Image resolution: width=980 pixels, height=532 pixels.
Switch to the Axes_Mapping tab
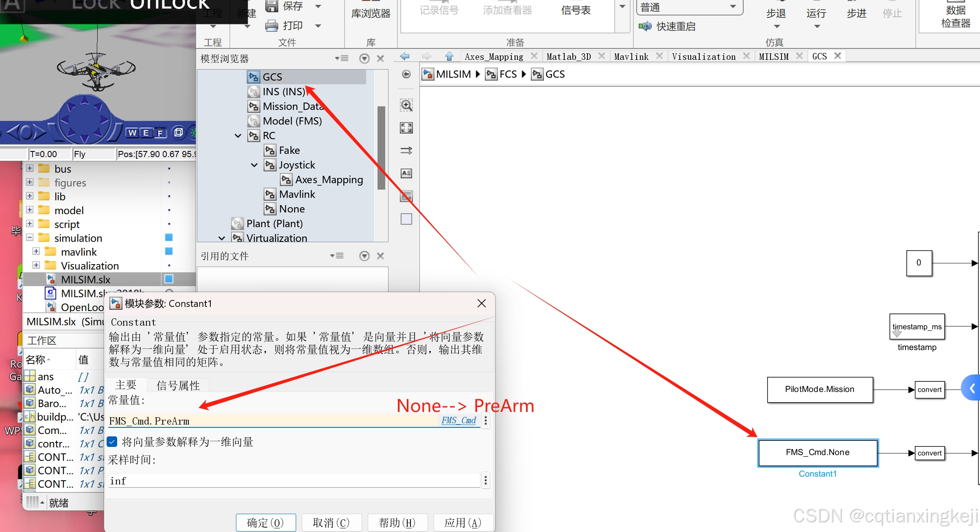pyautogui.click(x=494, y=57)
